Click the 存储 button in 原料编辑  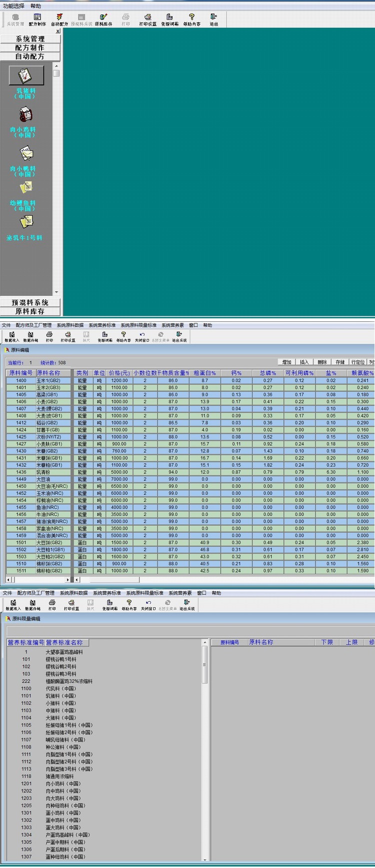click(x=340, y=362)
